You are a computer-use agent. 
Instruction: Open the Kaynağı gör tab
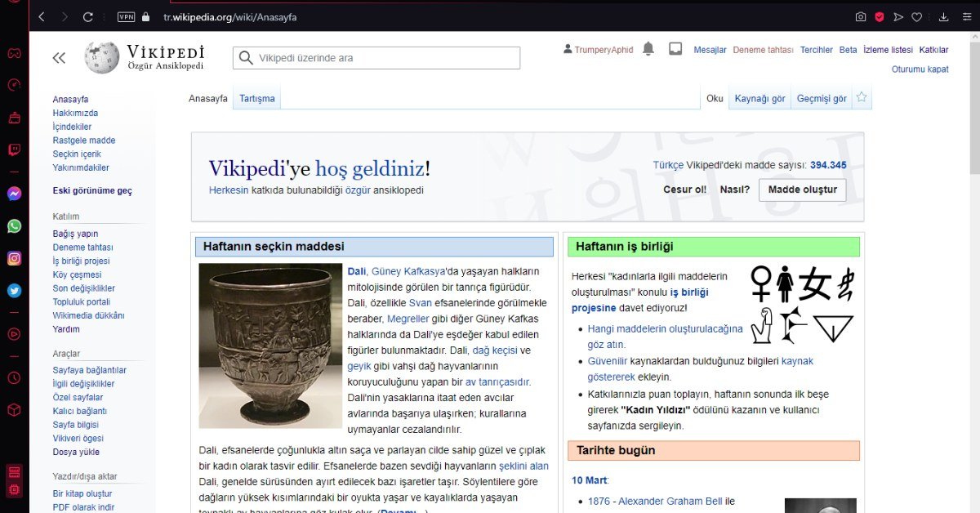pyautogui.click(x=759, y=99)
